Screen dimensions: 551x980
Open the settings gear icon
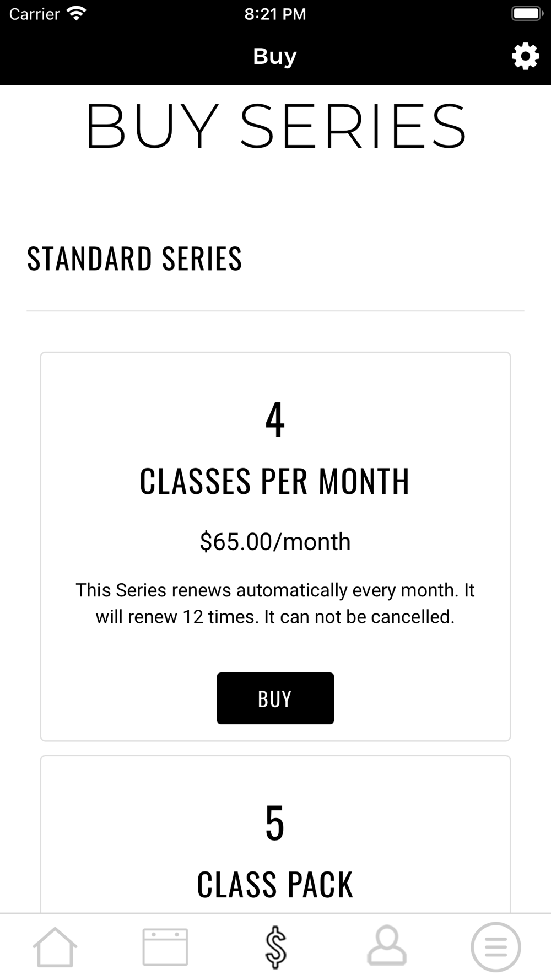tap(525, 56)
